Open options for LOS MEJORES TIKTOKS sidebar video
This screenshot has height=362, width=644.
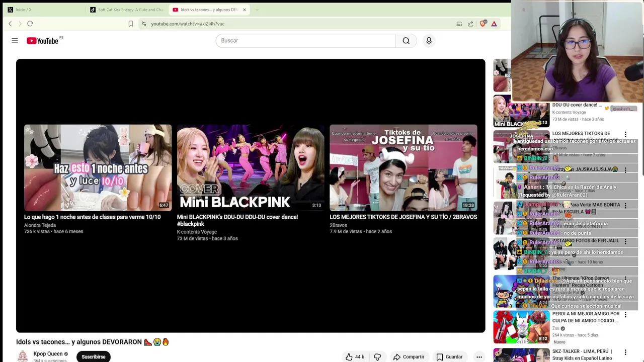pyautogui.click(x=625, y=134)
